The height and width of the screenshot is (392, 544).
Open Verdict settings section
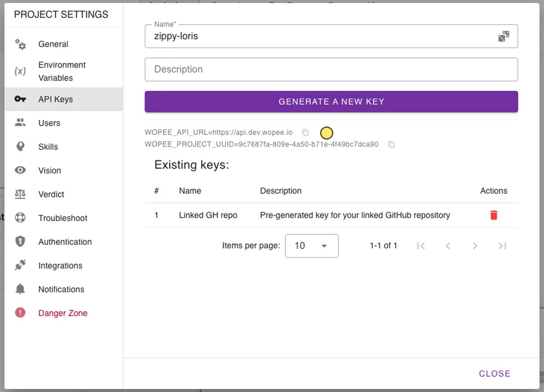tap(64, 194)
